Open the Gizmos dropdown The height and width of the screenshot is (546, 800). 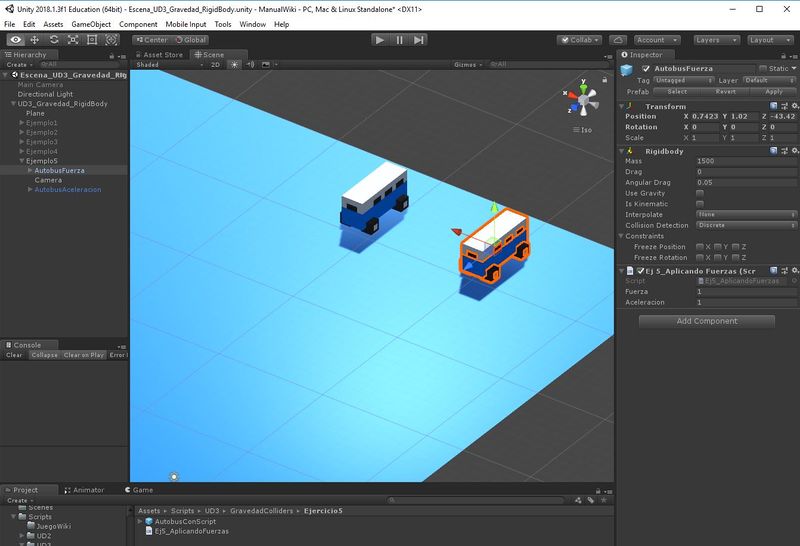(x=467, y=65)
